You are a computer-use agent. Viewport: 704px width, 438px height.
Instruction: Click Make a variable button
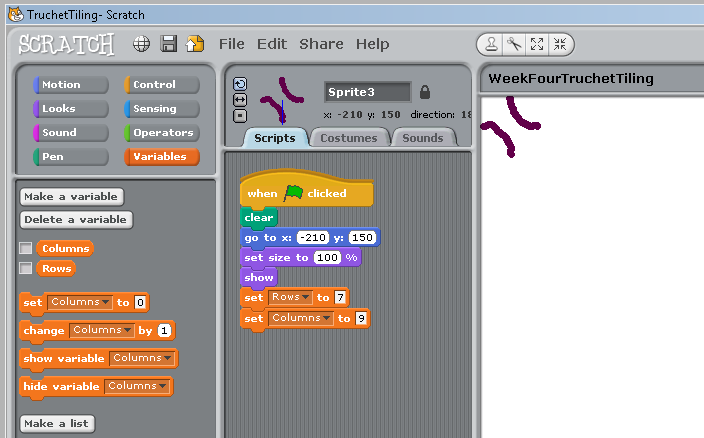[70, 197]
